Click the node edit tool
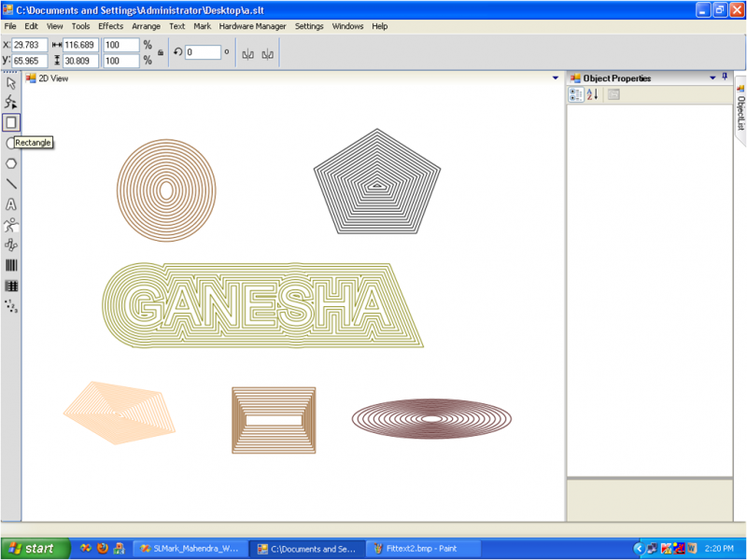The height and width of the screenshot is (560, 747). [x=11, y=103]
